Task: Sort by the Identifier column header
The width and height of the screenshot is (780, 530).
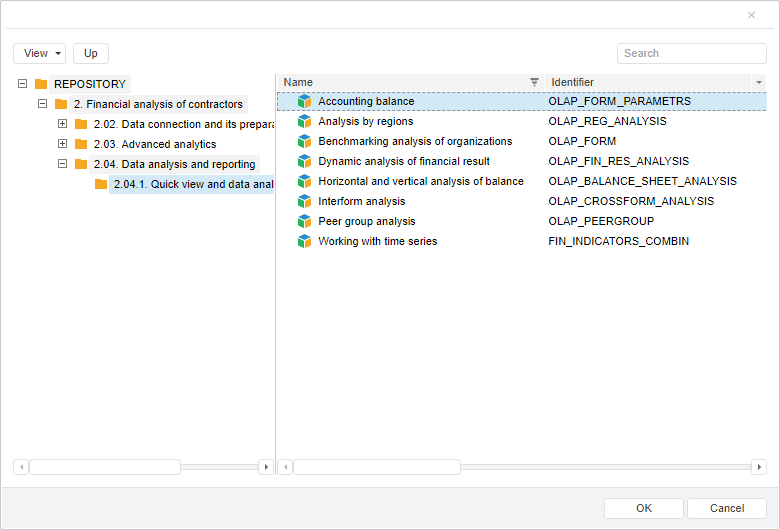Action: (x=648, y=82)
